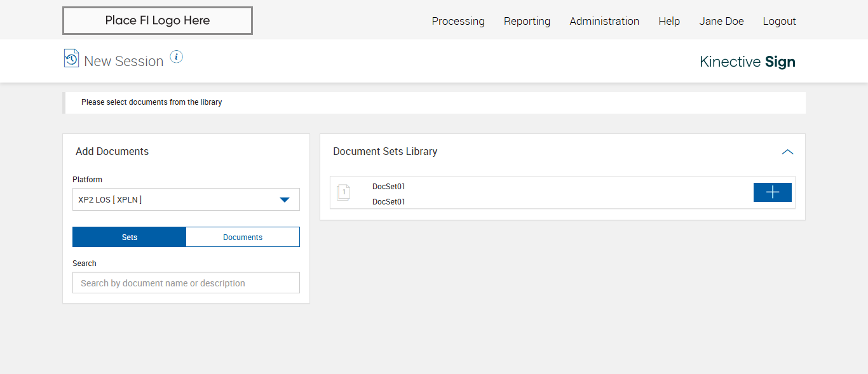Open the Processing menu
Viewport: 868px width, 374px height.
tap(458, 21)
